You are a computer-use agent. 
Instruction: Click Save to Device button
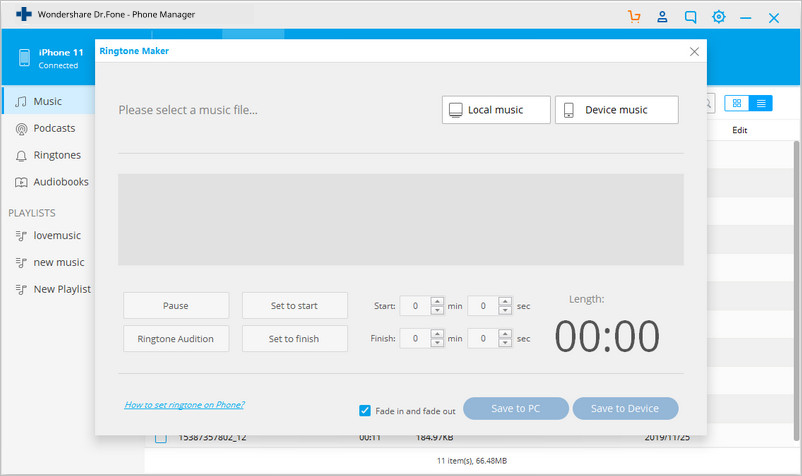click(625, 409)
